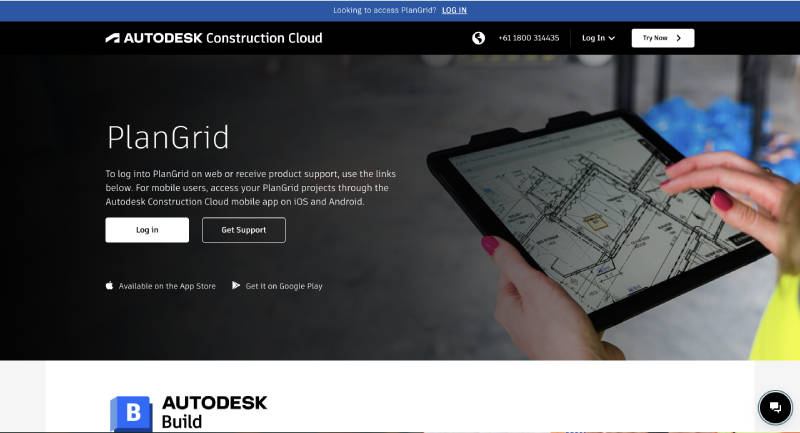Screen dimensions: 800x433
Task: Click the chevron next to Log In
Action: point(611,38)
